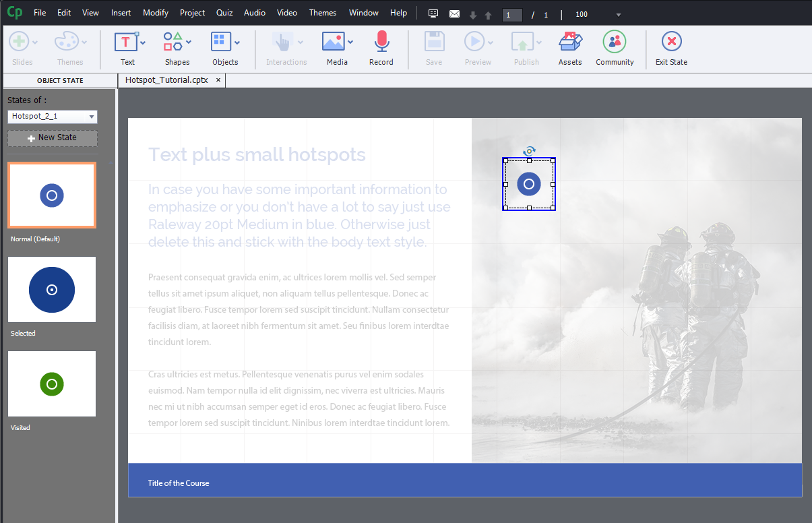Click the New State button
The width and height of the screenshot is (812, 523).
[x=53, y=137]
